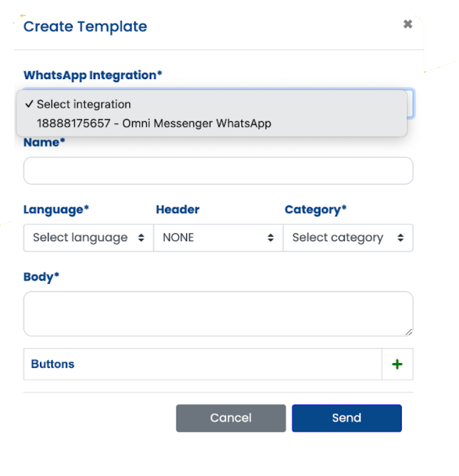Screen dimensions: 459x476
Task: Open the Header dropdown showing NONE
Action: coord(218,238)
